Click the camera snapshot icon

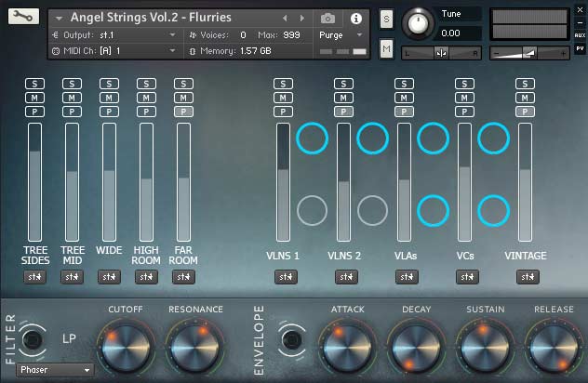[x=327, y=18]
